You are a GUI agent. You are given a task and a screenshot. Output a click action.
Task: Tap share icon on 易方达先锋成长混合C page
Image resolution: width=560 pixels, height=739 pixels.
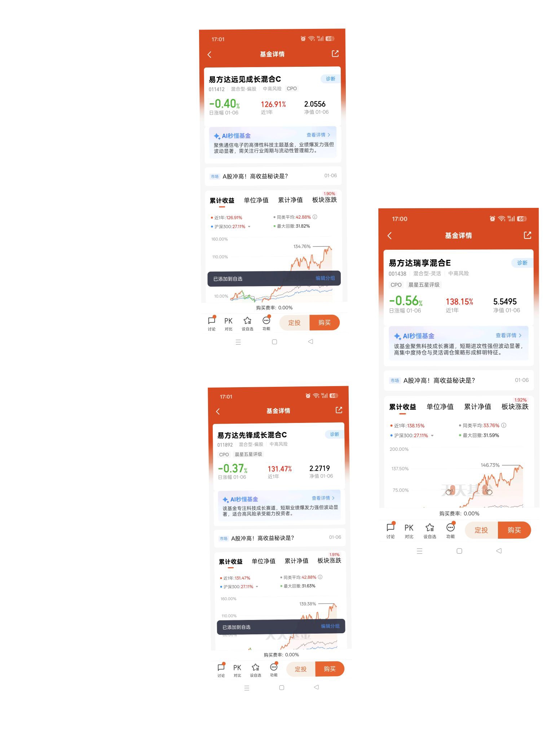click(x=339, y=410)
